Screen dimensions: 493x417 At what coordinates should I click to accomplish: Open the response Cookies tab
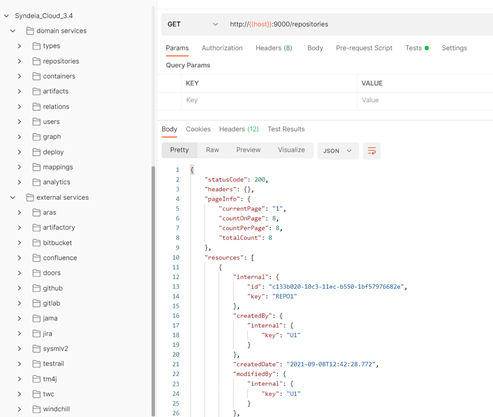point(198,129)
